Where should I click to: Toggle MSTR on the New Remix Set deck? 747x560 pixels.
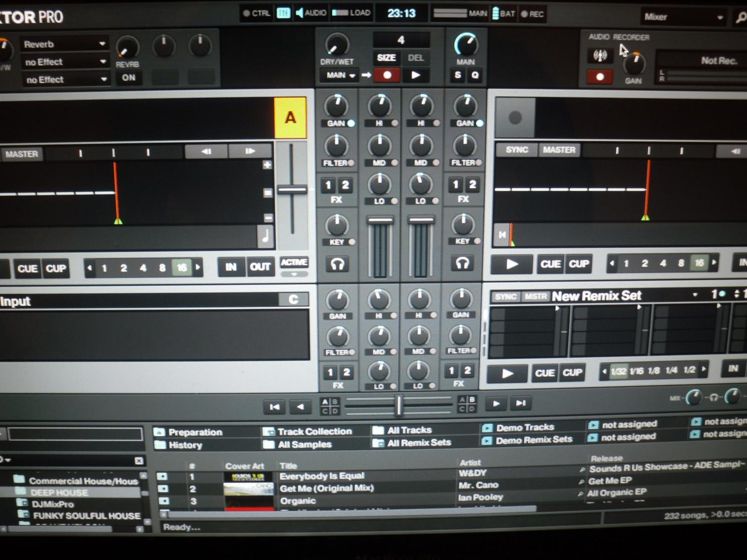[535, 297]
